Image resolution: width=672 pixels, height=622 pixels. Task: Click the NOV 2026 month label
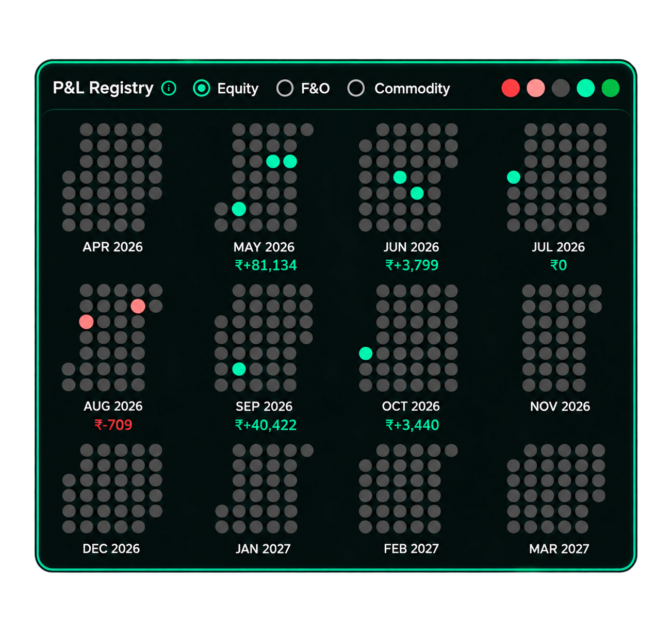pyautogui.click(x=560, y=406)
